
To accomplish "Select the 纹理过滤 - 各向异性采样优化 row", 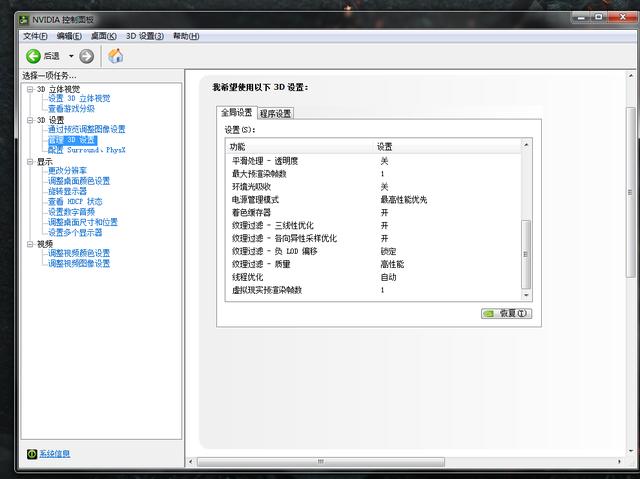I will click(373, 238).
